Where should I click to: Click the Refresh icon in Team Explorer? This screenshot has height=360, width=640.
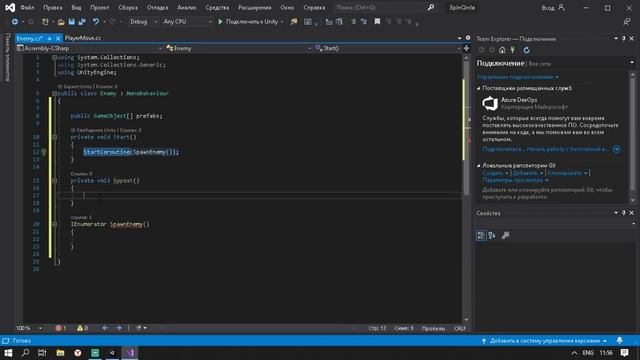click(x=527, y=50)
